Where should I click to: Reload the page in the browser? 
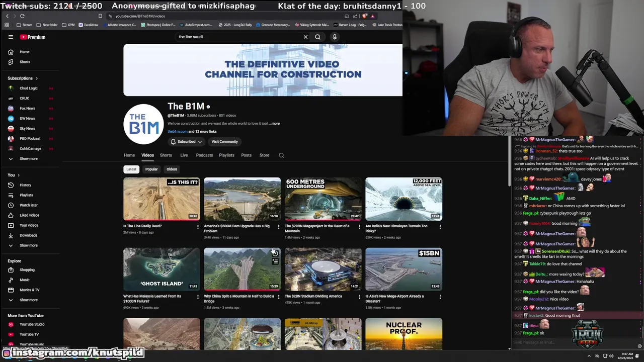tap(22, 16)
